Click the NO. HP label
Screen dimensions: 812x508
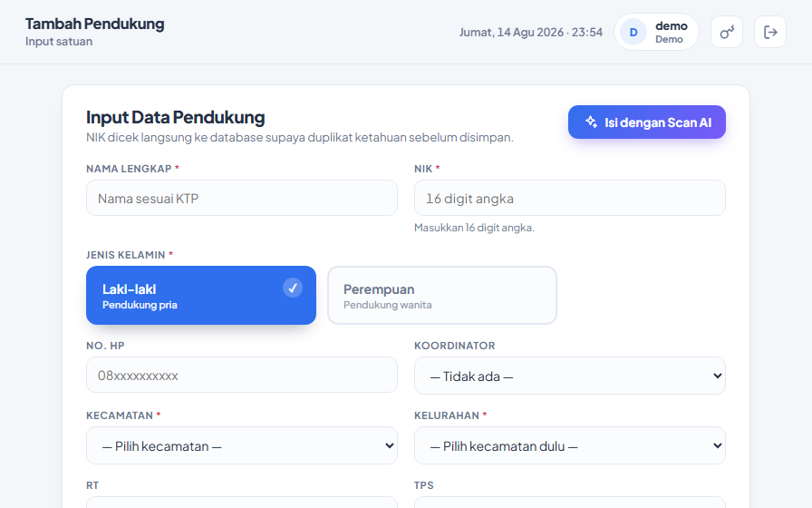point(105,346)
